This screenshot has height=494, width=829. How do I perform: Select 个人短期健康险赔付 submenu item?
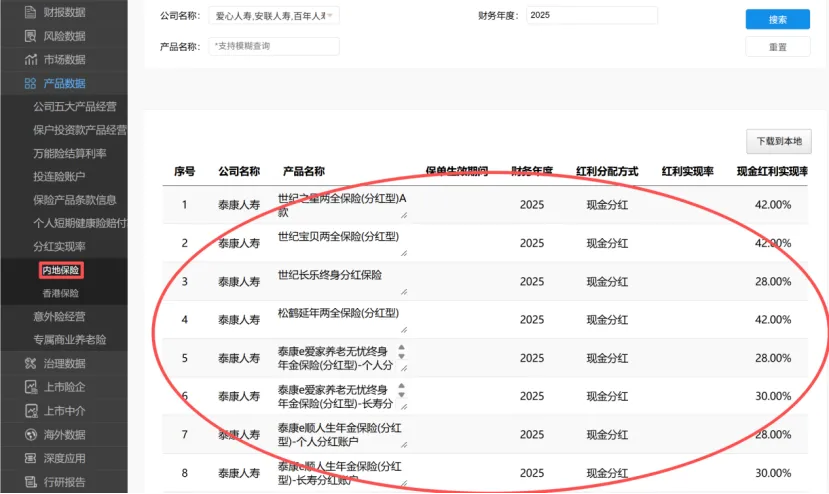point(79,223)
